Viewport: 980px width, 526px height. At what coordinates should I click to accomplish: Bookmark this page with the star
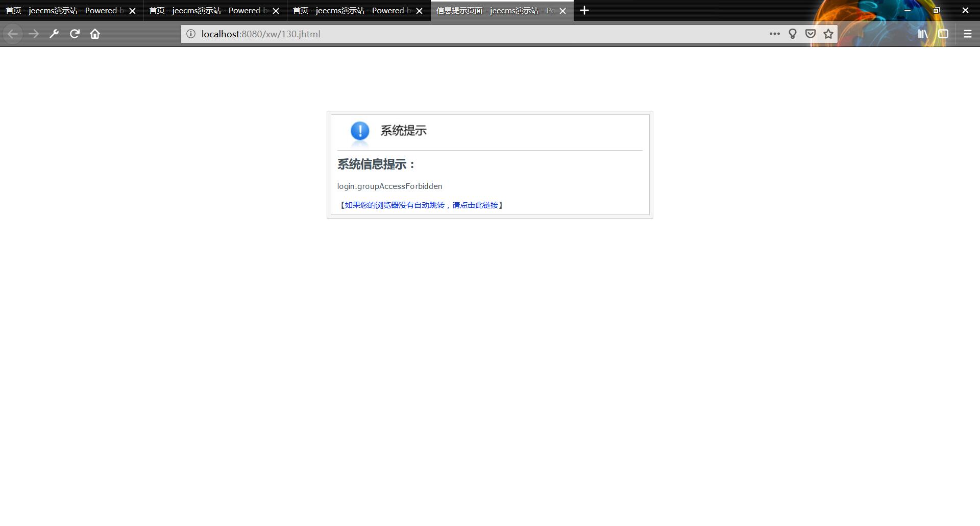(x=828, y=34)
